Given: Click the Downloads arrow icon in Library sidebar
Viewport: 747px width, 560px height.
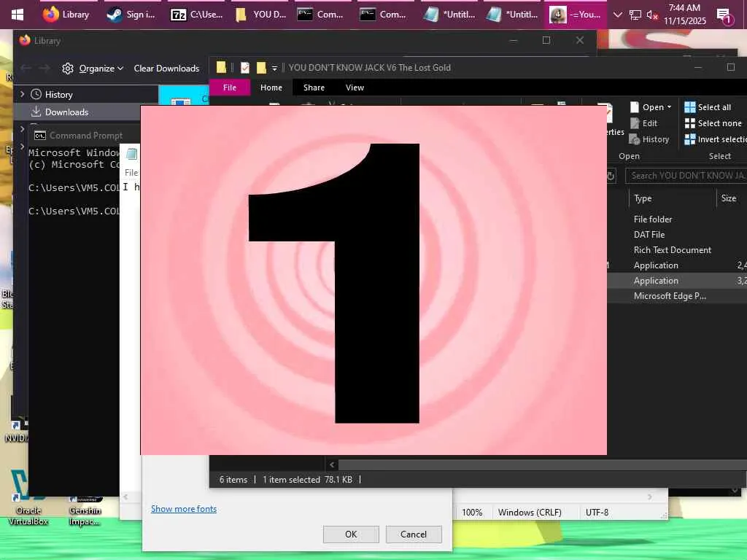Looking at the screenshot, I should click(35, 112).
